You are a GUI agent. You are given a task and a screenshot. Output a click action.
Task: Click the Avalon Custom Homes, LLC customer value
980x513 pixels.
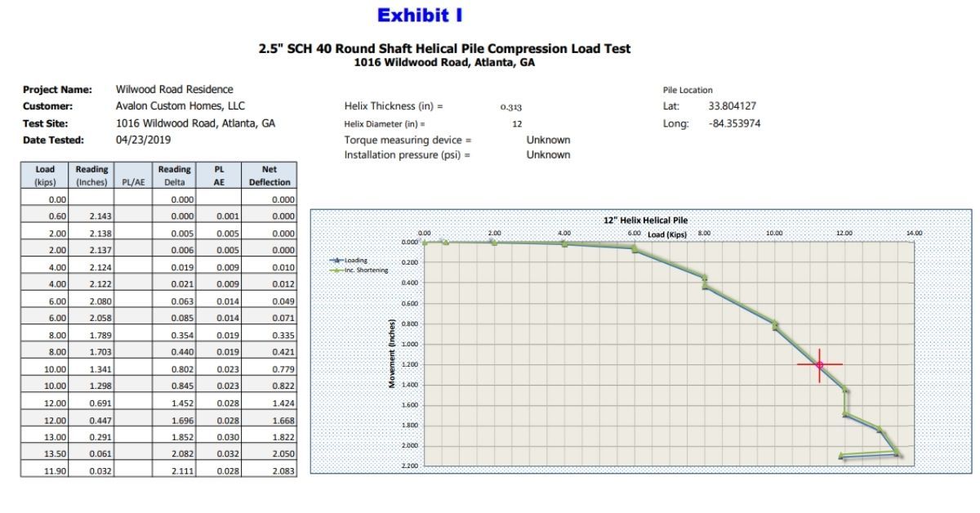tap(180, 106)
